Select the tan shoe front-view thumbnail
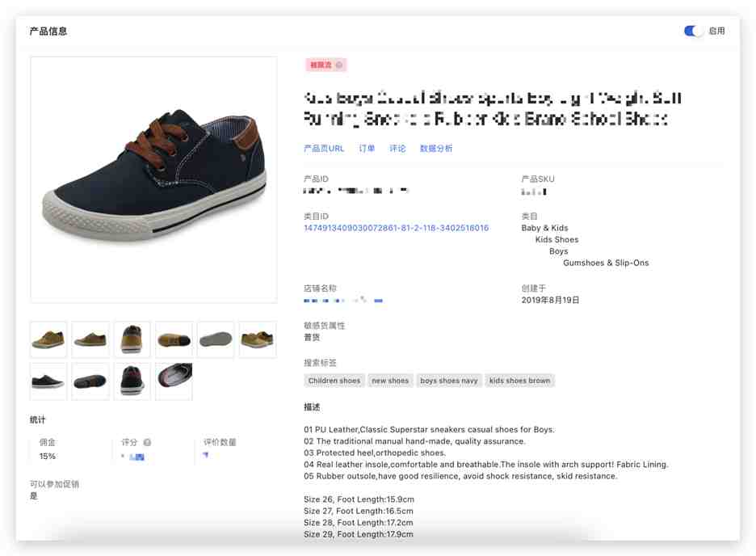Viewport: 756px width, 556px height. pos(132,339)
